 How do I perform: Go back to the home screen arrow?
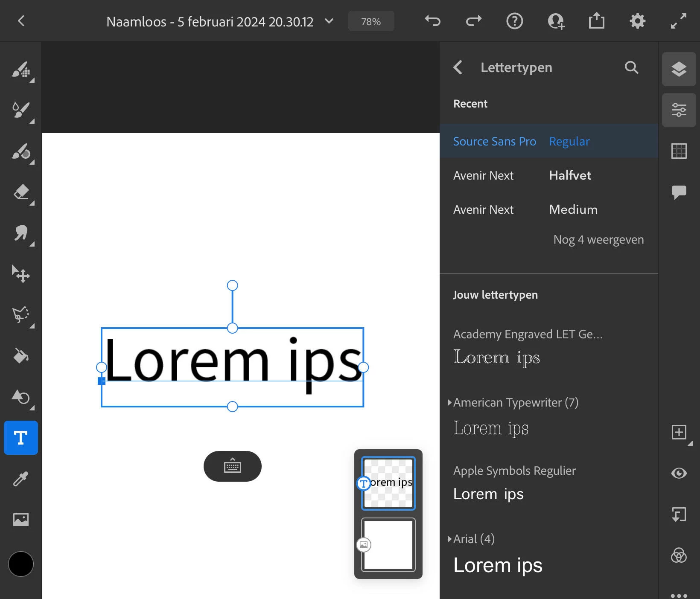tap(21, 21)
